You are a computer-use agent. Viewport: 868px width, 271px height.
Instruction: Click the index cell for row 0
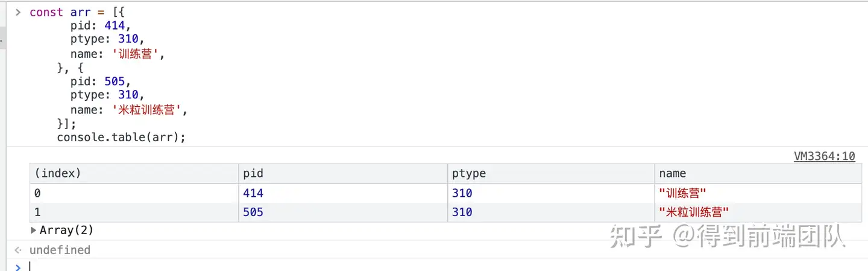(x=39, y=193)
